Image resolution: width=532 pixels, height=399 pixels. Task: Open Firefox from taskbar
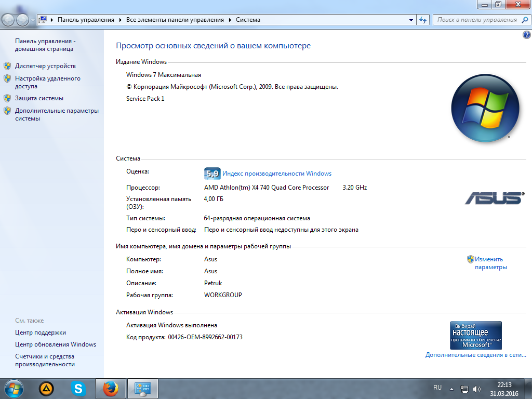coord(111,389)
